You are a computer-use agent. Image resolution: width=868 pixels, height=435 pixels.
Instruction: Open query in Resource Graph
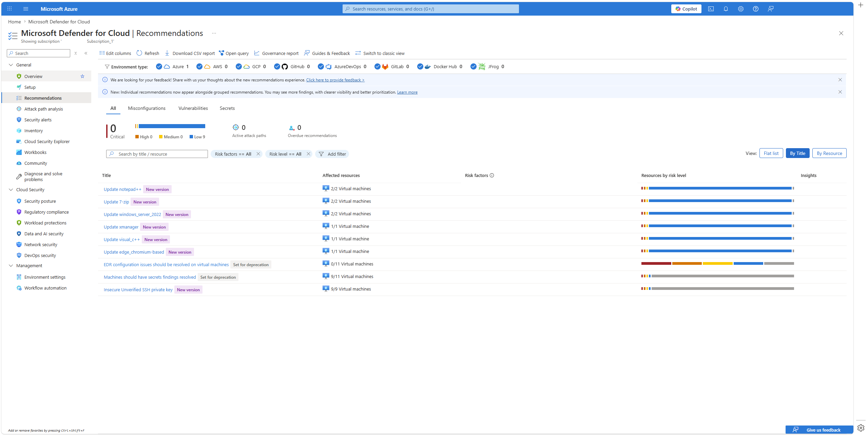pos(234,53)
